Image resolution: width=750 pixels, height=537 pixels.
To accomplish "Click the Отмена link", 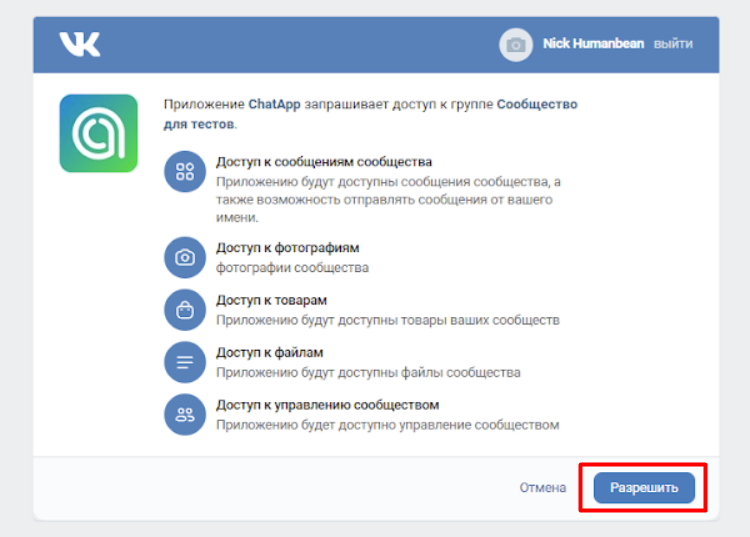I will click(543, 488).
